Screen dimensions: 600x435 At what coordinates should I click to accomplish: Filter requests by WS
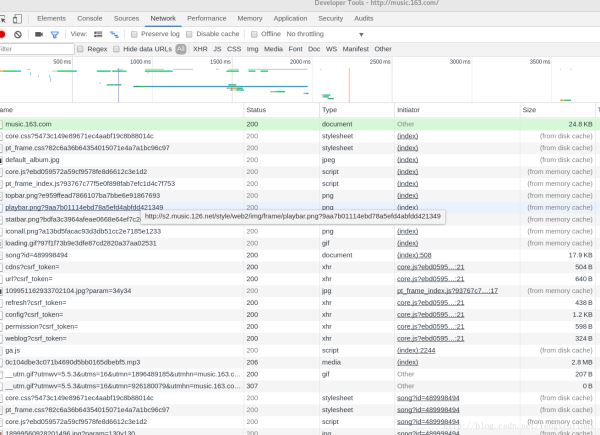click(x=331, y=49)
